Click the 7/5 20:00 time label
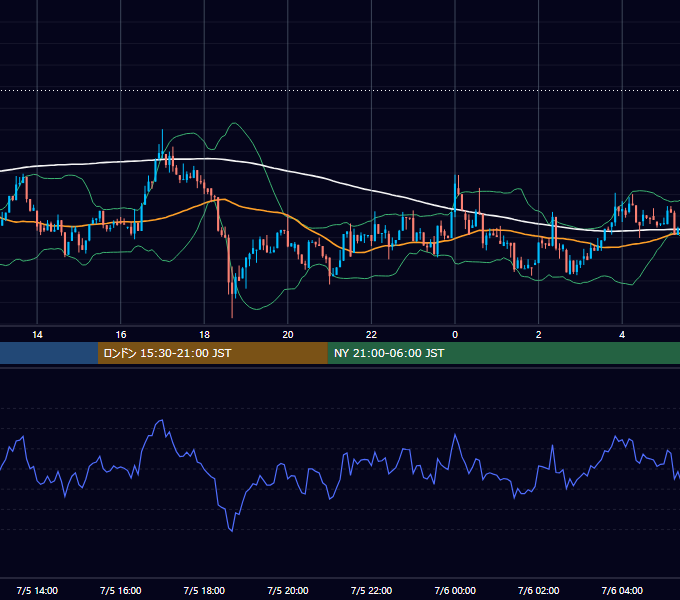 pos(288,590)
